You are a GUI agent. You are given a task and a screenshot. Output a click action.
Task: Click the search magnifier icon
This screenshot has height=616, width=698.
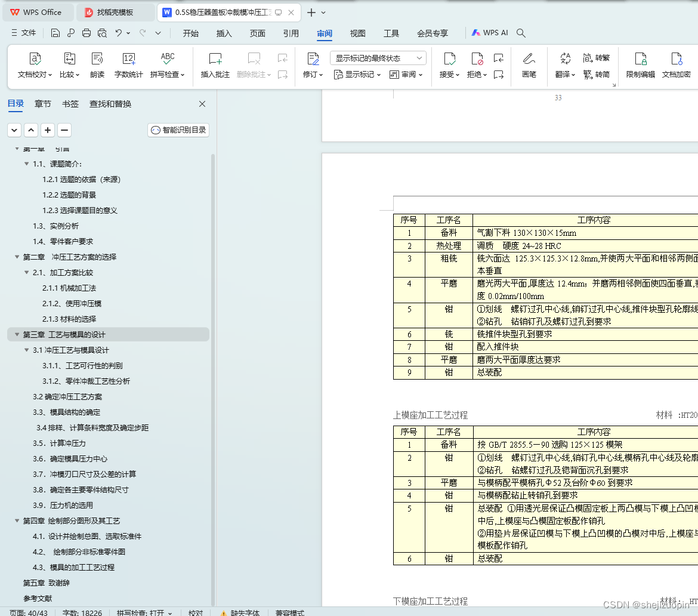coord(521,33)
